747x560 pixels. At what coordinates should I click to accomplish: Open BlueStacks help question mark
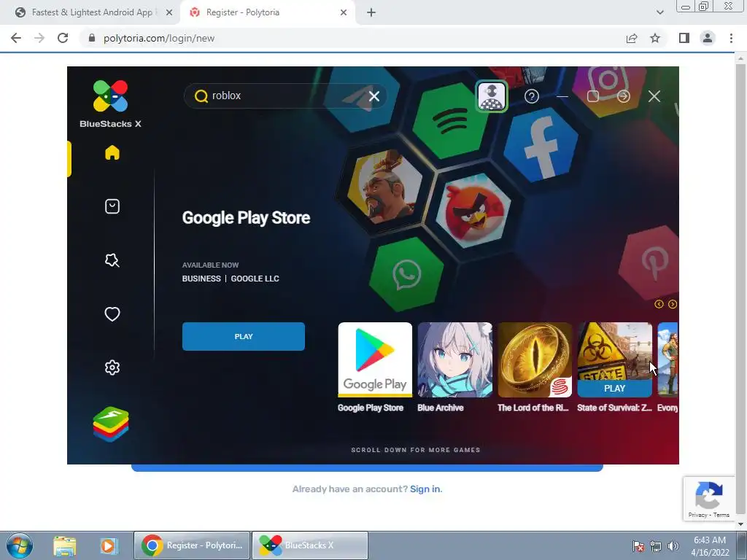(531, 97)
